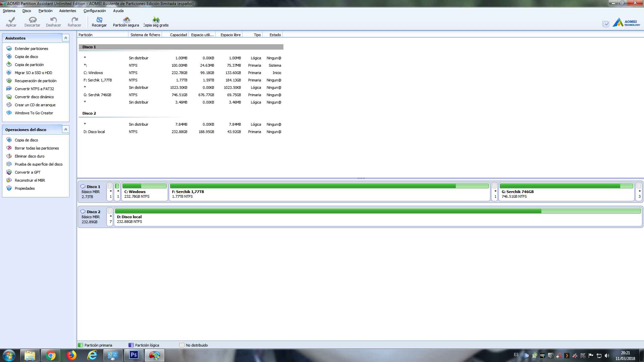Screen dimensions: 644x362
Task: Open Photoshop from the taskbar
Action: pos(134,355)
